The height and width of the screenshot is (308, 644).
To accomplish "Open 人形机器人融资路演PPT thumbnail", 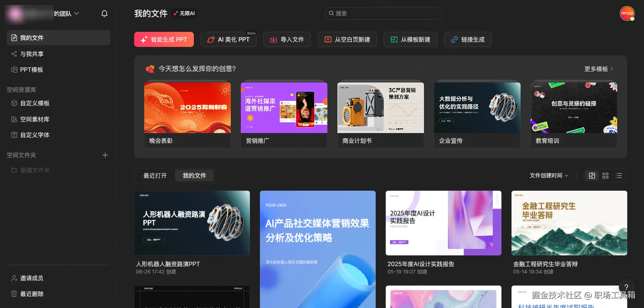I will [x=192, y=223].
